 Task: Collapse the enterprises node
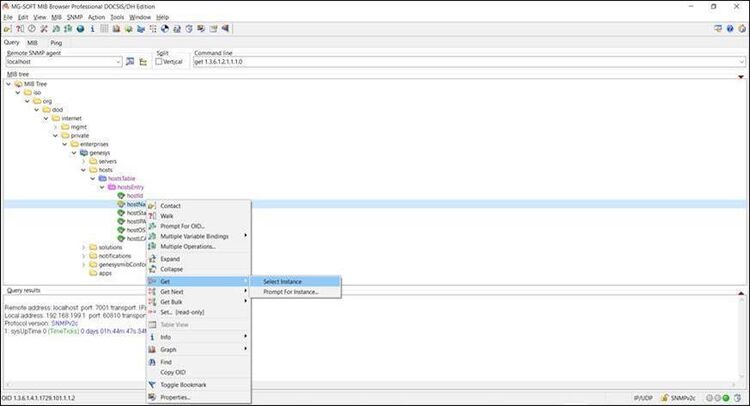point(65,144)
